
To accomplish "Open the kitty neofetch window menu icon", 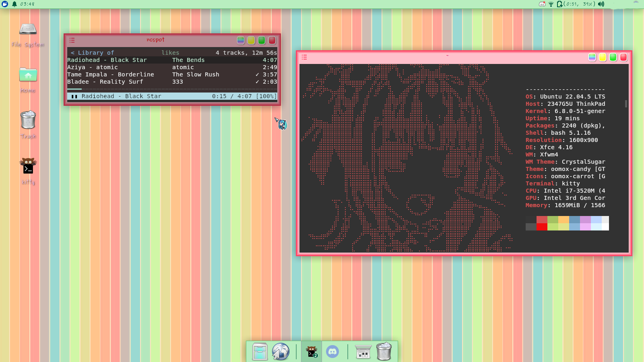I will click(304, 57).
